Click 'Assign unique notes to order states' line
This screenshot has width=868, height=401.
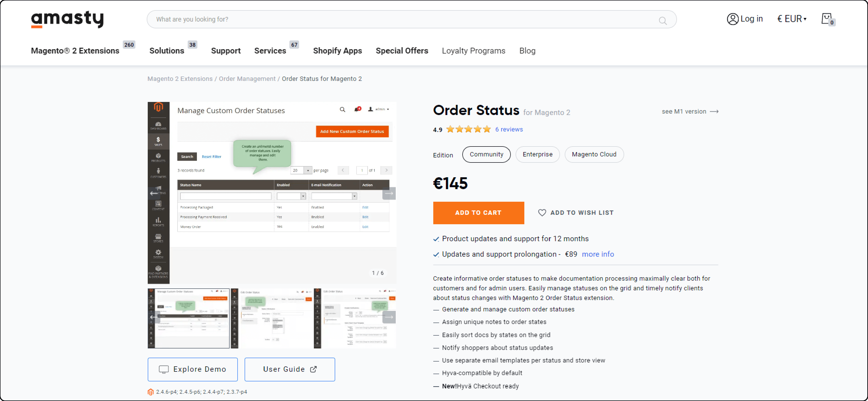494,322
